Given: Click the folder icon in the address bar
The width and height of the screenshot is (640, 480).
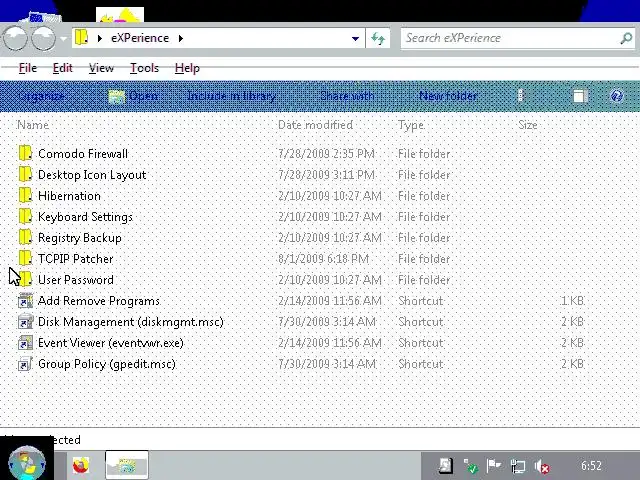Looking at the screenshot, I should point(82,38).
